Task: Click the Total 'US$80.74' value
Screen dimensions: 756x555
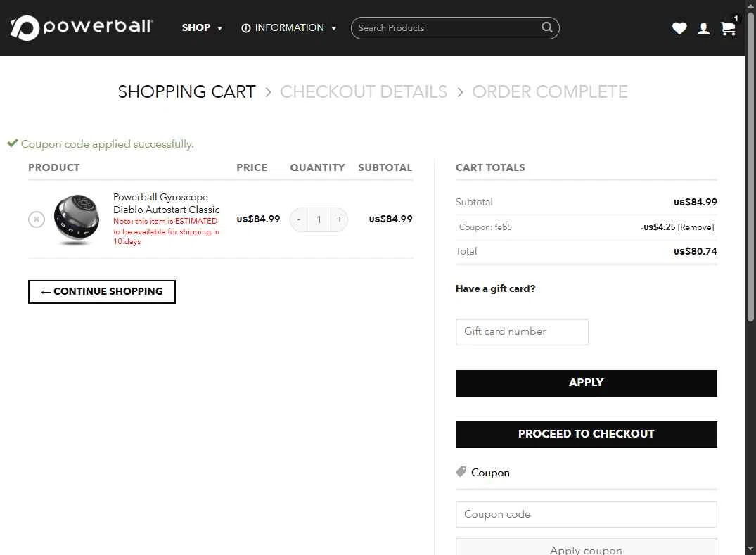Action: tap(696, 251)
